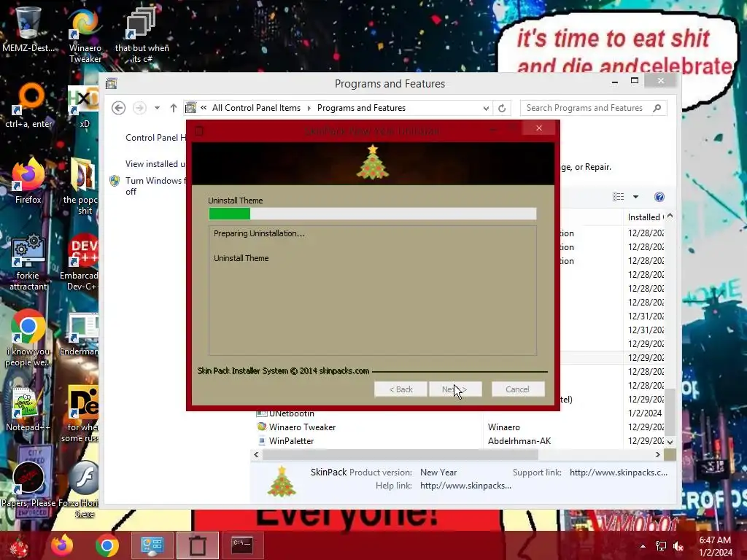
Task: Open 'for whe some rus' desktop shortcut
Action: [x=81, y=413]
